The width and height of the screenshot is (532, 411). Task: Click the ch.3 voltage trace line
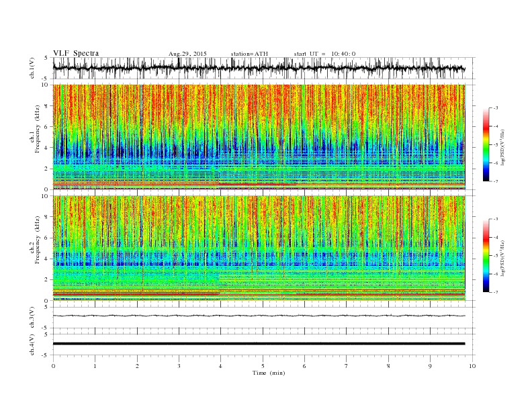tap(259, 316)
